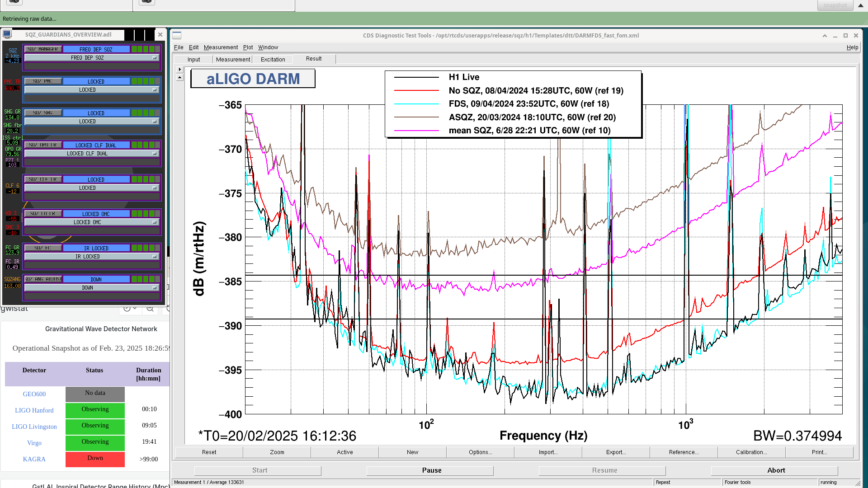
Task: Click the New plot button
Action: coord(412,452)
